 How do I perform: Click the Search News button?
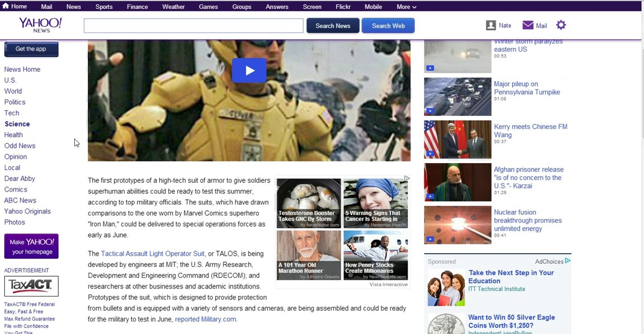(x=333, y=26)
